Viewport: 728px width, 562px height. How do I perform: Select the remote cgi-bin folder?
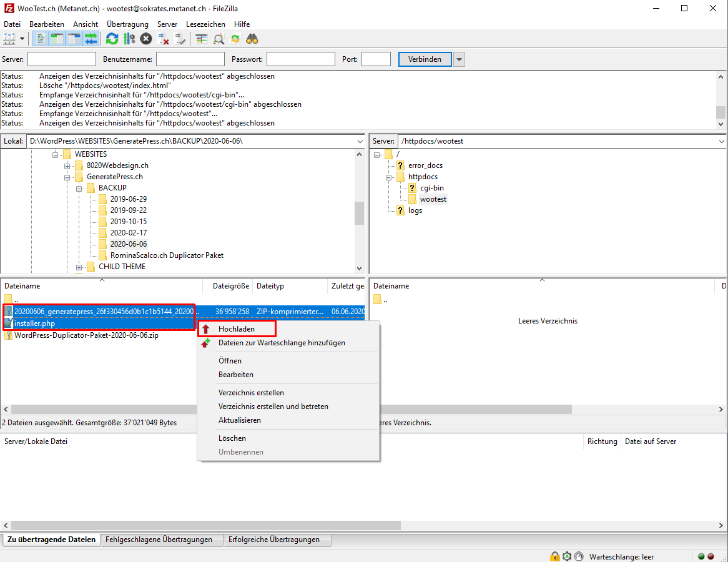(x=432, y=187)
